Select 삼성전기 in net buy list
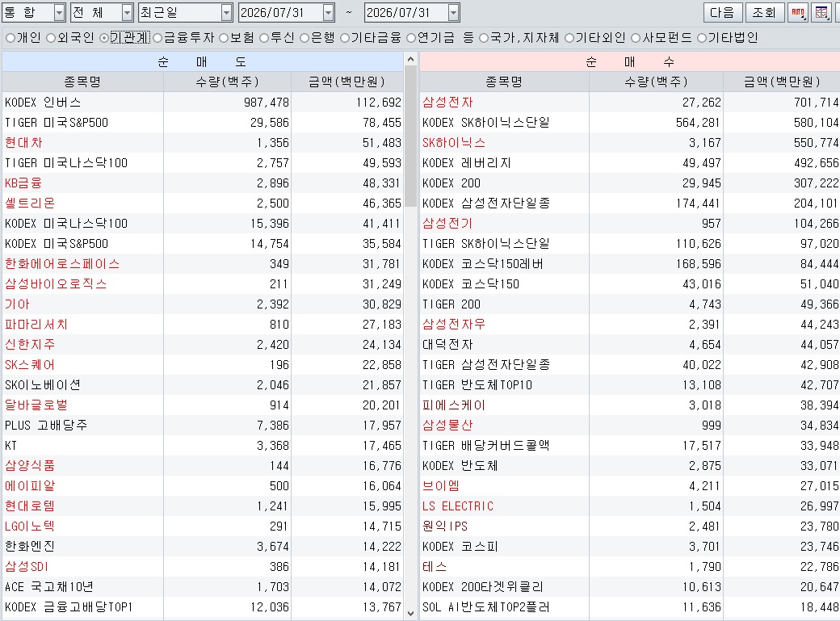840x621 pixels. 630,224
